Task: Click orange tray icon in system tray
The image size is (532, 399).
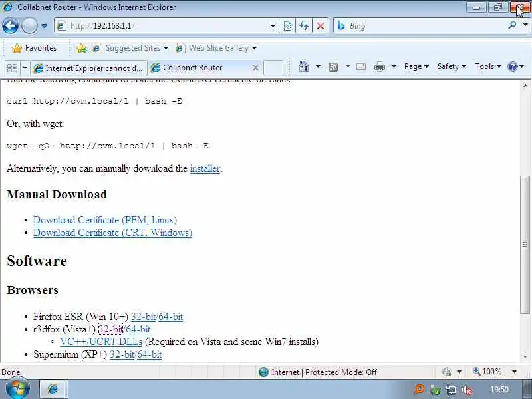Action: [x=420, y=390]
